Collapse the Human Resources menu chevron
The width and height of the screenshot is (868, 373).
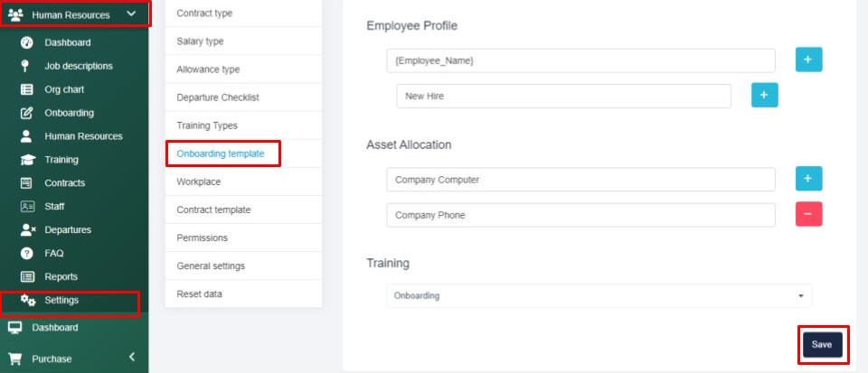coord(131,14)
